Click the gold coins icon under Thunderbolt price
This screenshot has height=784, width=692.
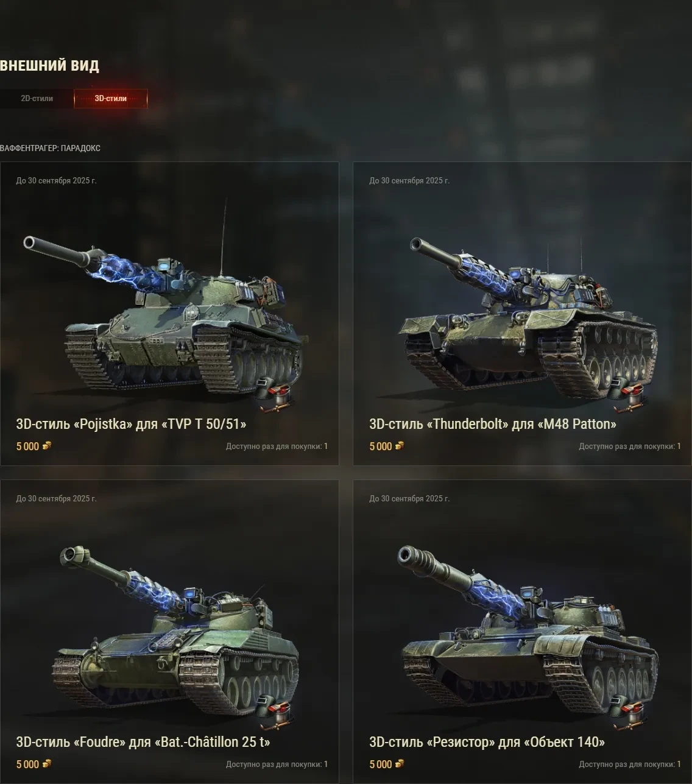tap(400, 446)
